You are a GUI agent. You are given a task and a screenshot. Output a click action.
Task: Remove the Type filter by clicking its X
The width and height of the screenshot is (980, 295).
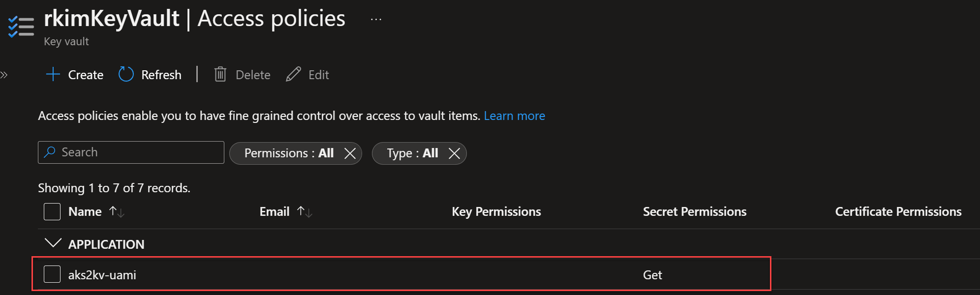tap(455, 153)
